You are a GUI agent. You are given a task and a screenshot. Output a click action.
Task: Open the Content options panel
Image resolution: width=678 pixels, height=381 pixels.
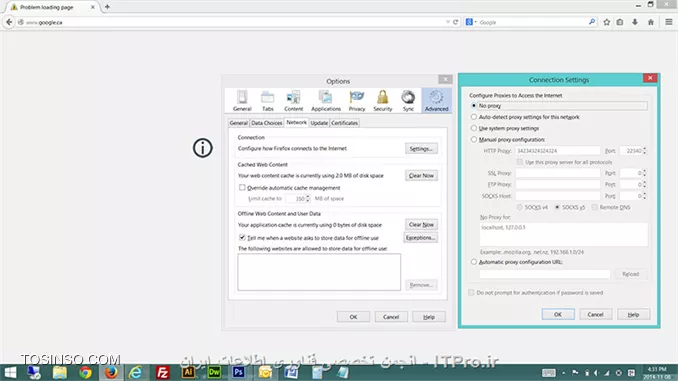(x=293, y=101)
